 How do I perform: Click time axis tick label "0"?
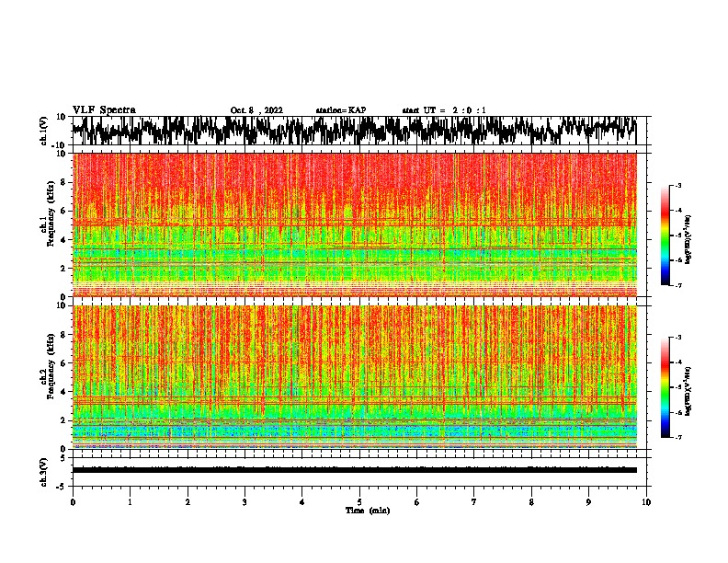(73, 502)
